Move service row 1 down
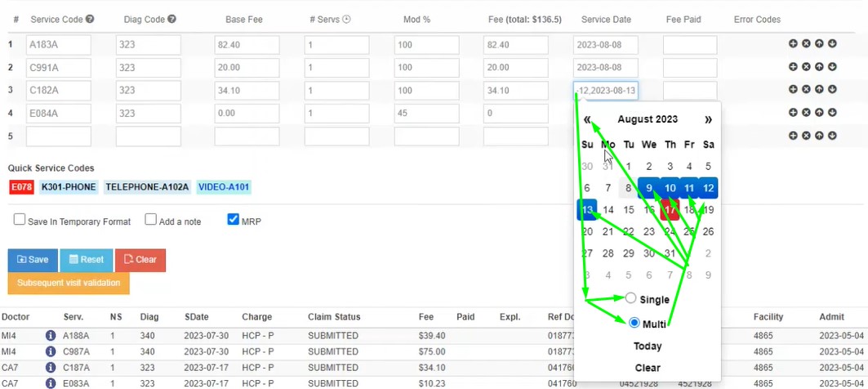The height and width of the screenshot is (389, 868). click(x=832, y=44)
